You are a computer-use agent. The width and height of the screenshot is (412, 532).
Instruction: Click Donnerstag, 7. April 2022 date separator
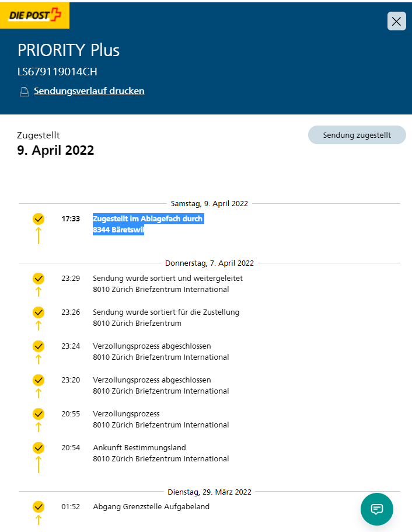coord(209,263)
